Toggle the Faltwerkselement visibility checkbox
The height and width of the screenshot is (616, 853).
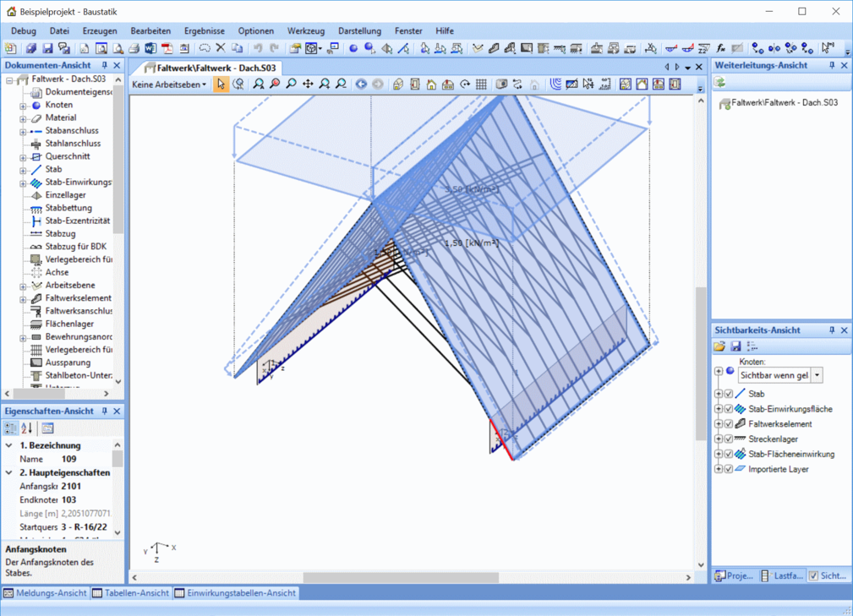[729, 424]
